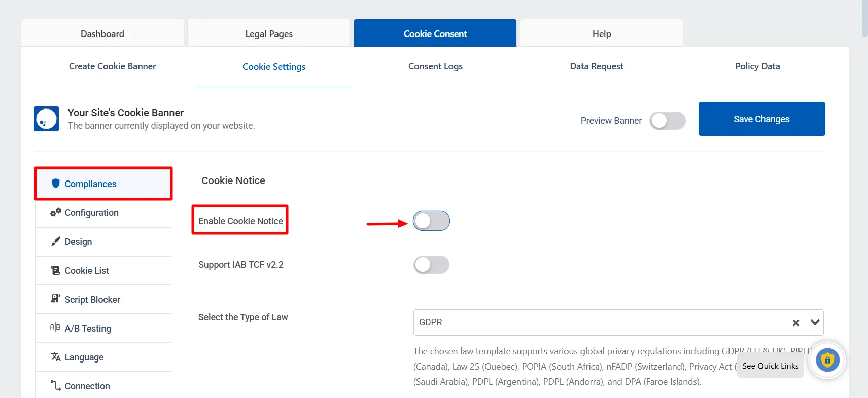Click the Cookie List icon
The image size is (868, 398).
[56, 270]
